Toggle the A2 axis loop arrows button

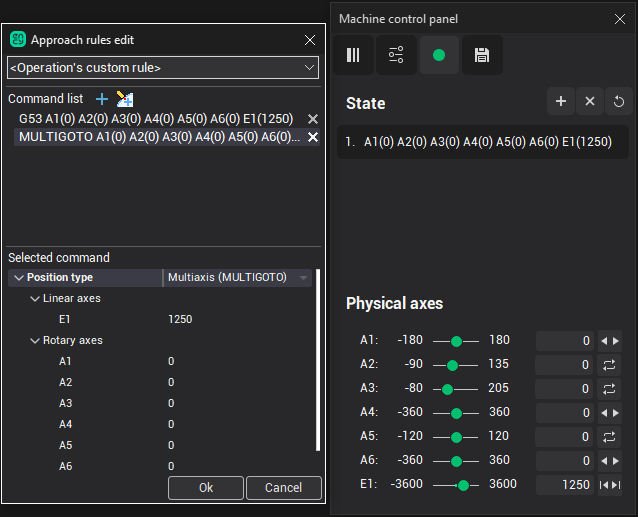coord(609,365)
